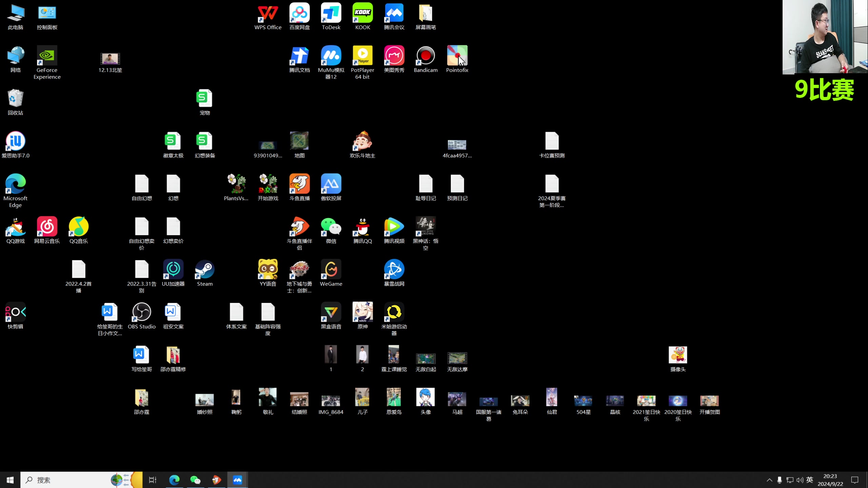Select the 摄像头 image file
Viewport: 868px width, 488px height.
pos(678,359)
